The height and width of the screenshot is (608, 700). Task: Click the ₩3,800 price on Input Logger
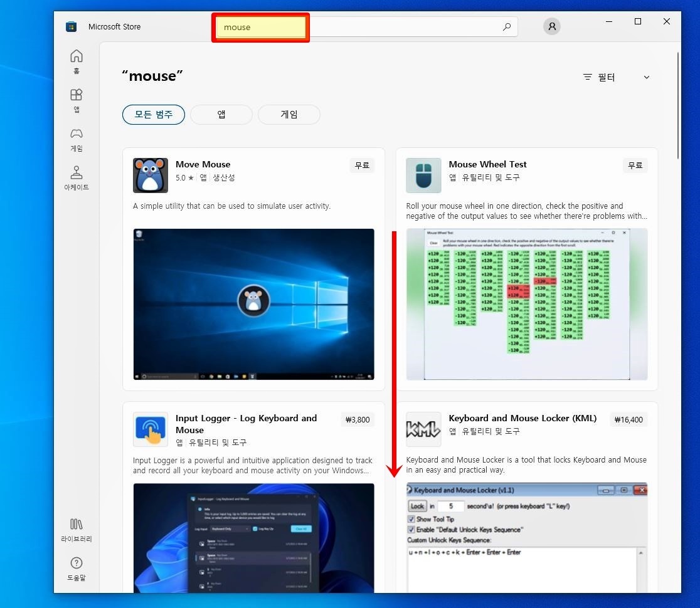[x=358, y=420]
